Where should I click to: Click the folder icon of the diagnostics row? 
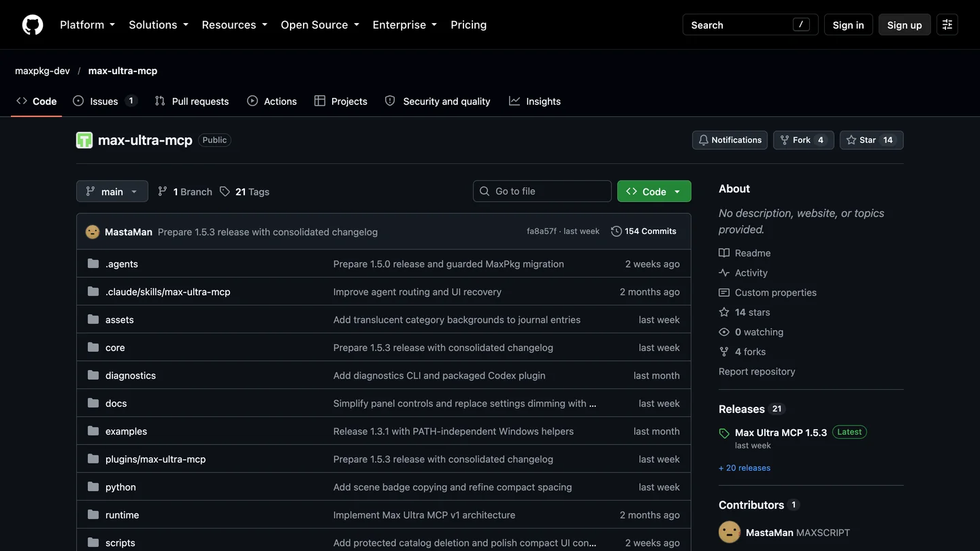pos(93,375)
